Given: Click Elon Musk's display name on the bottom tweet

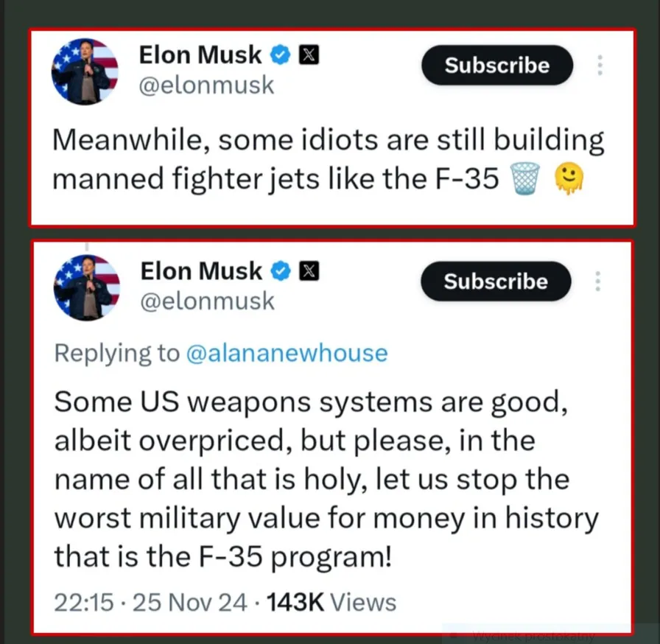Looking at the screenshot, I should point(200,270).
